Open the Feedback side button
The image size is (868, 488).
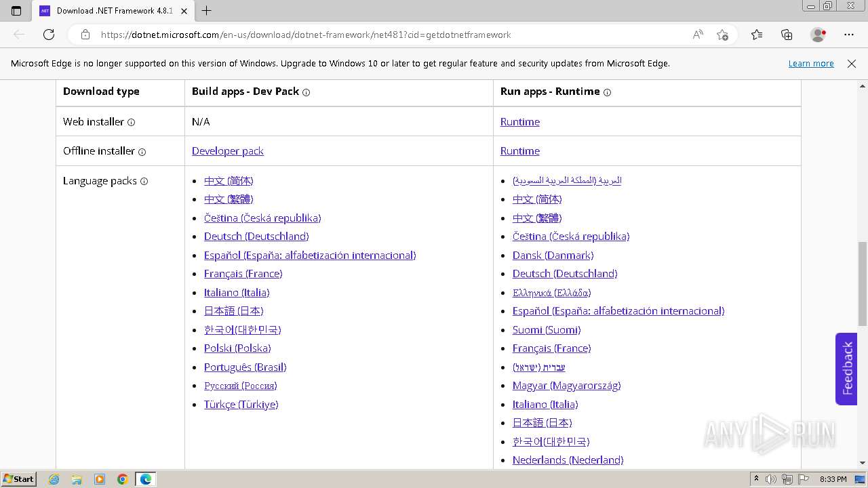[846, 369]
